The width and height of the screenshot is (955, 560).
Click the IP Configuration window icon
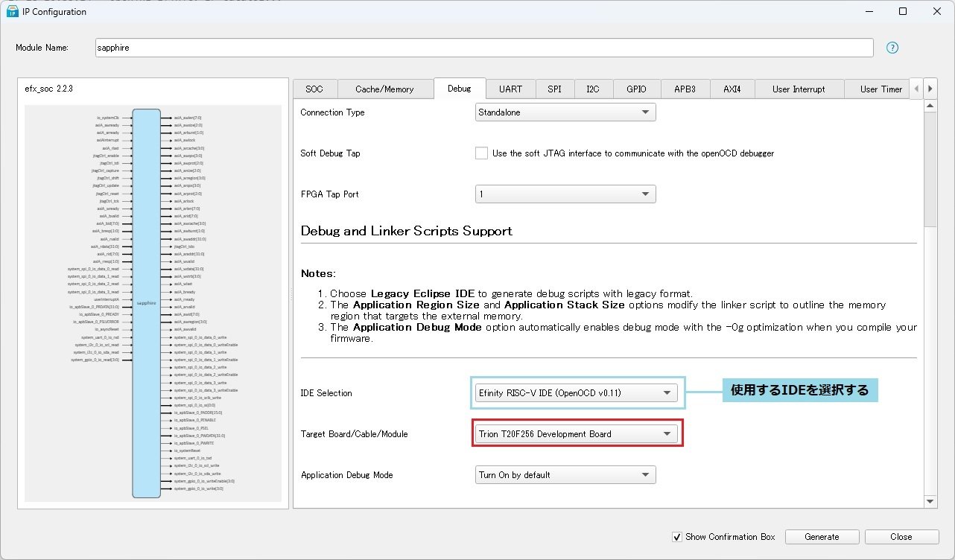coord(13,11)
